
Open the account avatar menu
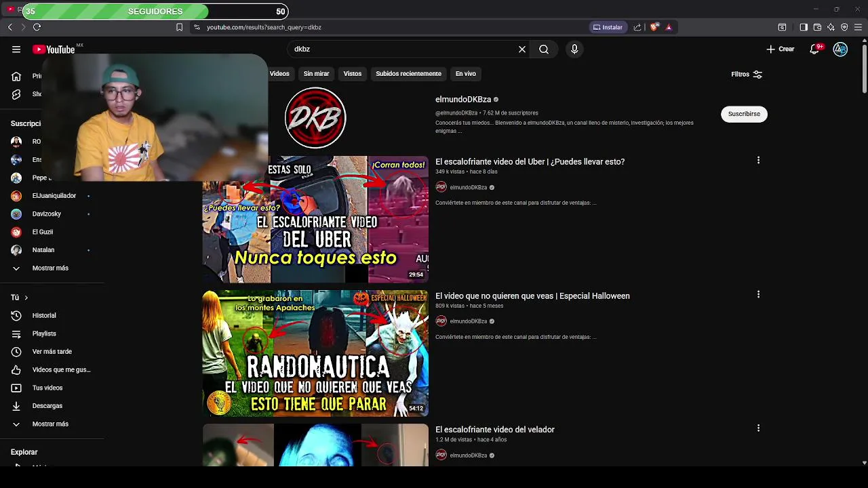pyautogui.click(x=840, y=49)
